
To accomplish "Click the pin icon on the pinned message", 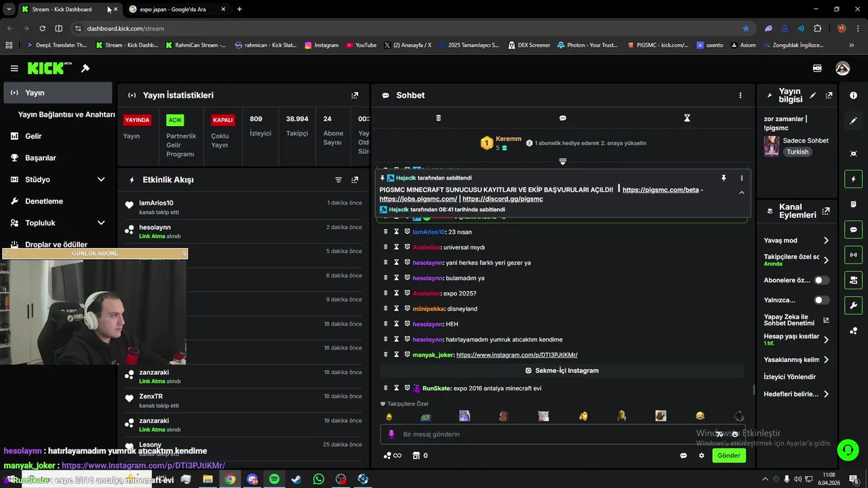I will pyautogui.click(x=724, y=178).
